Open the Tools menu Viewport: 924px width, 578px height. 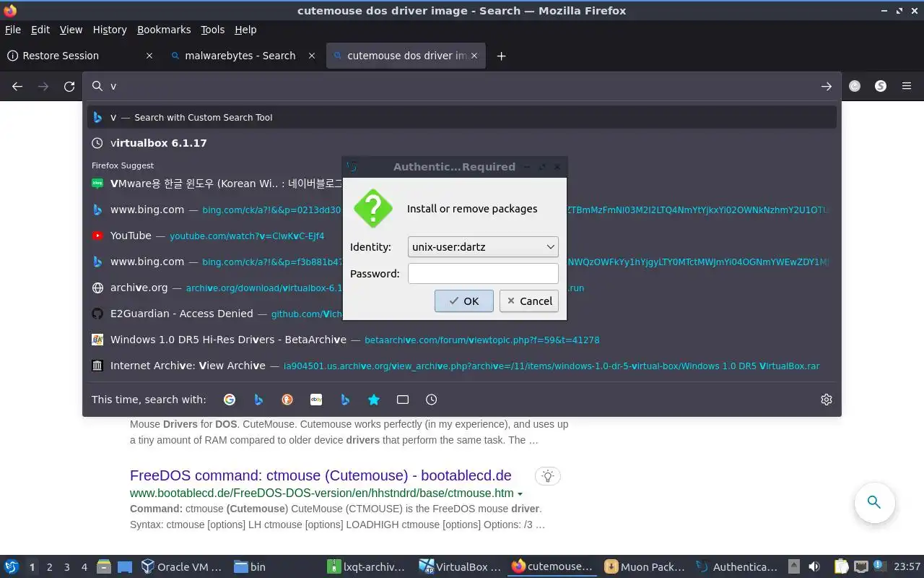tap(213, 30)
